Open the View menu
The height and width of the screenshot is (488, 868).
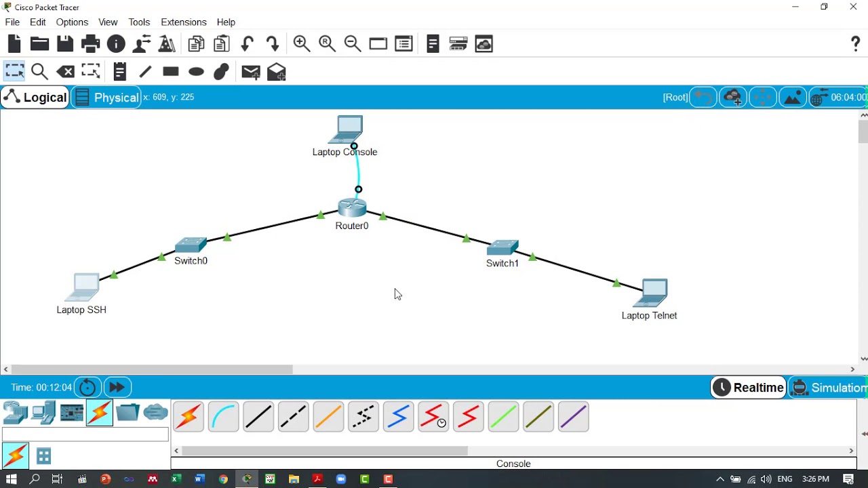point(108,22)
